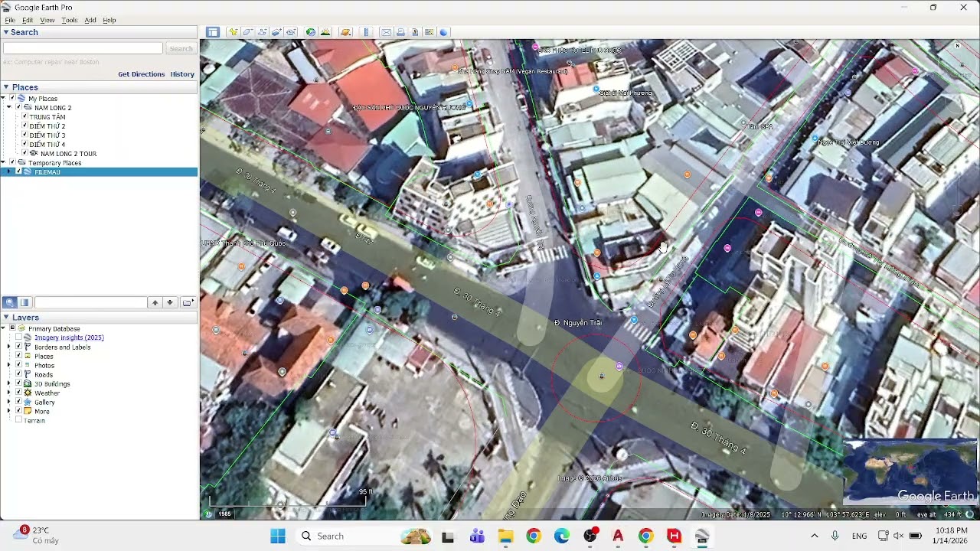Click the Get Directions link

click(142, 74)
